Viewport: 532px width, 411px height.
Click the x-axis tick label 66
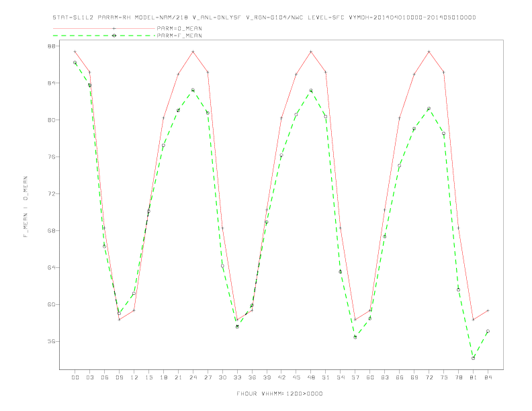point(400,377)
